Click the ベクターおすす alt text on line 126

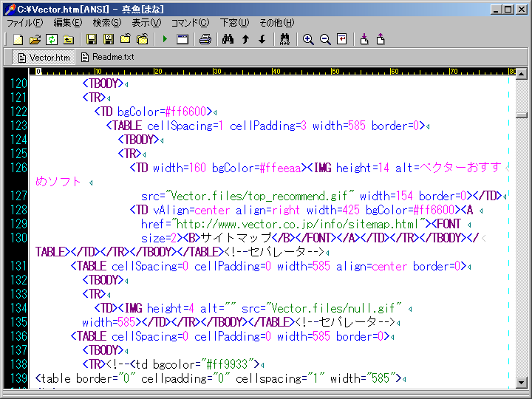coord(460,168)
